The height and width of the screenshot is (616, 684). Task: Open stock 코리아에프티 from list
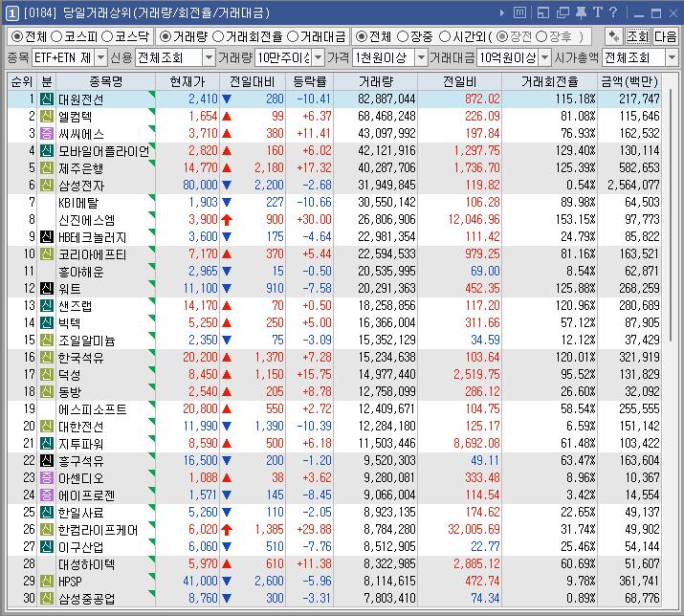92,254
